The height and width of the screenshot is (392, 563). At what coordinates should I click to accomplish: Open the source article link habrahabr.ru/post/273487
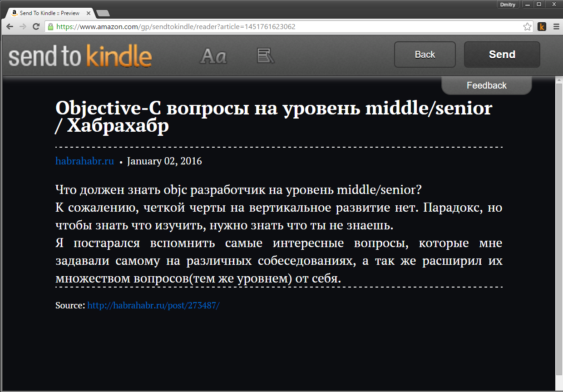click(153, 305)
